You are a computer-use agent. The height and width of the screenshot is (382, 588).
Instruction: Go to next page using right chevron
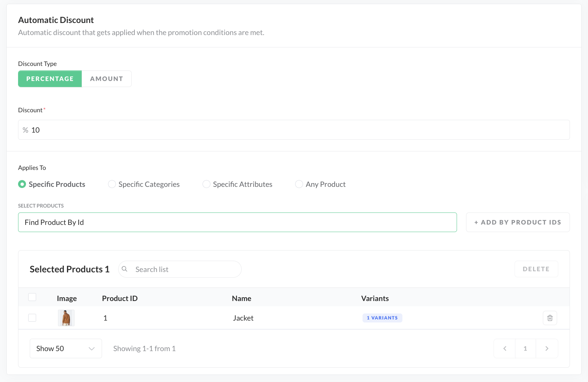[547, 348]
